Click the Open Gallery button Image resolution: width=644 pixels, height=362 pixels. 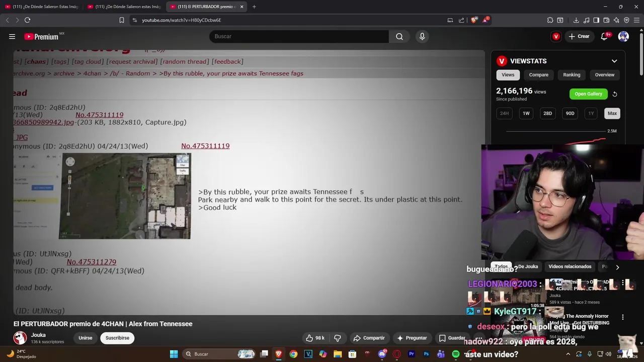[x=588, y=94]
